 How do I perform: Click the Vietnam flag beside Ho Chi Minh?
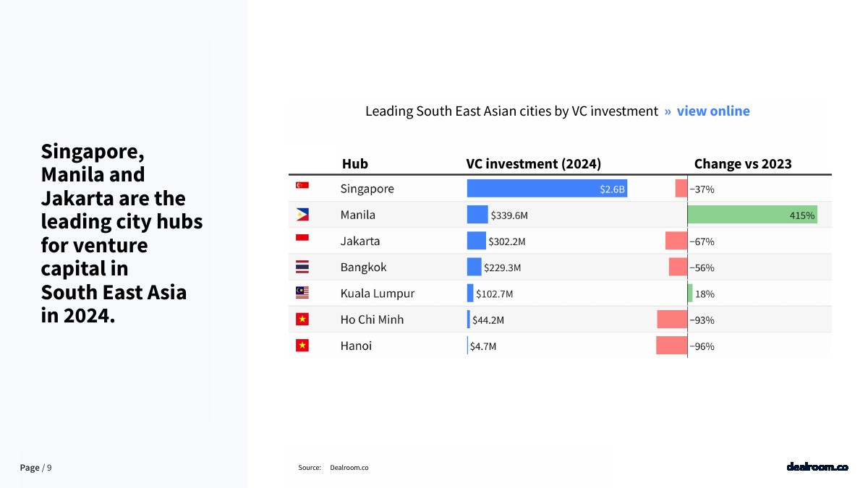click(302, 320)
